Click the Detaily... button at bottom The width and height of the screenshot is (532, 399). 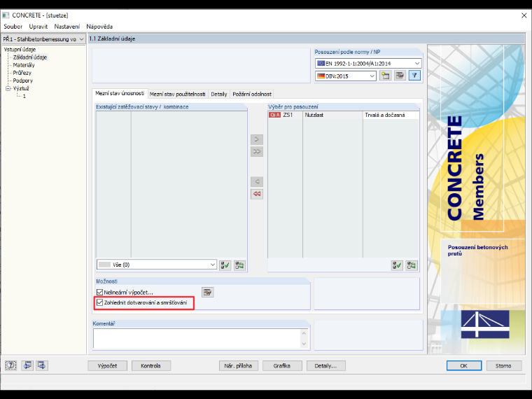click(325, 365)
